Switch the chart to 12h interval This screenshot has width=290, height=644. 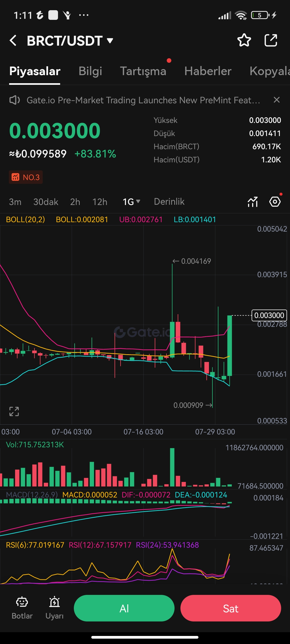pyautogui.click(x=100, y=202)
